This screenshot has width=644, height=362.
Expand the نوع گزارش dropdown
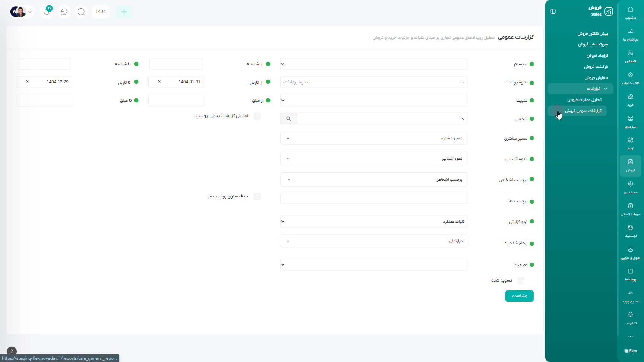(x=374, y=222)
